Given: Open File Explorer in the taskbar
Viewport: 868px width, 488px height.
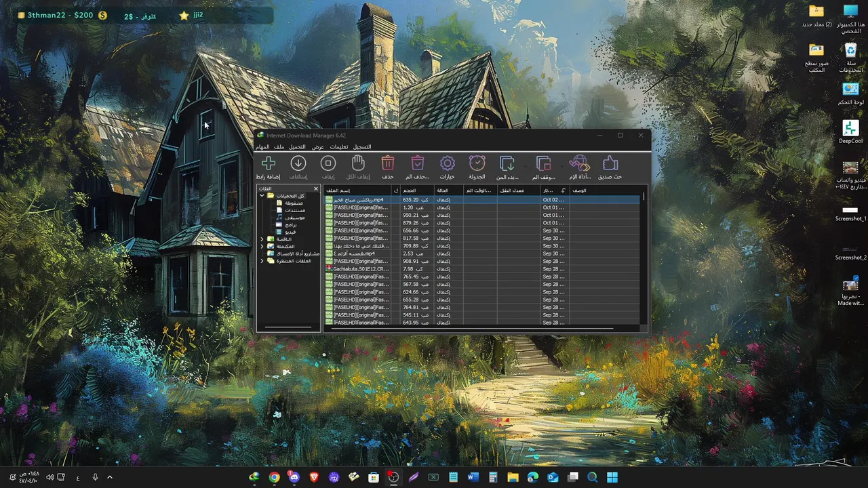Looking at the screenshot, I should (x=513, y=477).
